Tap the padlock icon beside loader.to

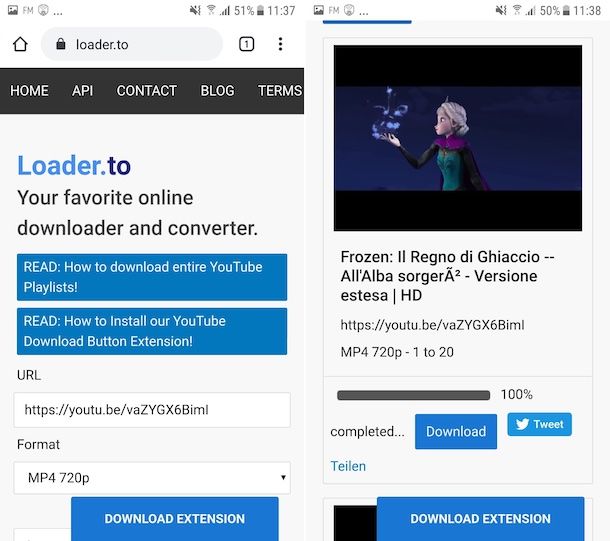[61, 44]
